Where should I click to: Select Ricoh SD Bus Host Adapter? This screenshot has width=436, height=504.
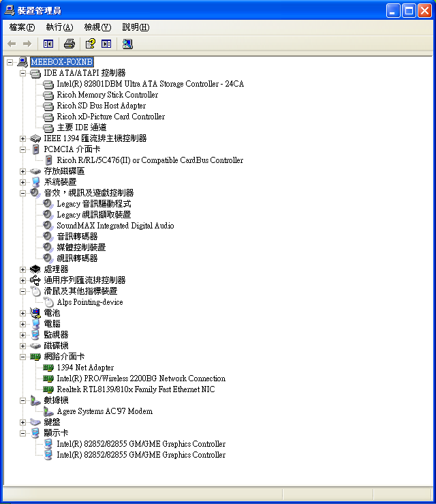click(101, 106)
